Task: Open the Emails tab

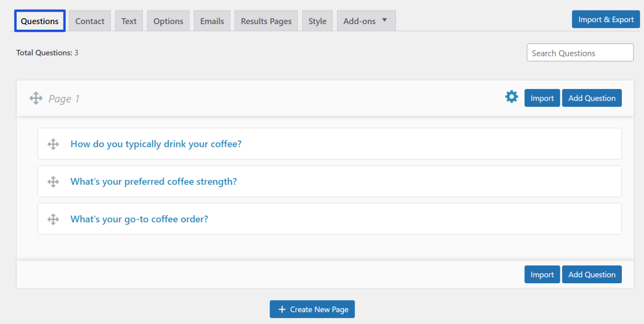Action: pyautogui.click(x=212, y=21)
